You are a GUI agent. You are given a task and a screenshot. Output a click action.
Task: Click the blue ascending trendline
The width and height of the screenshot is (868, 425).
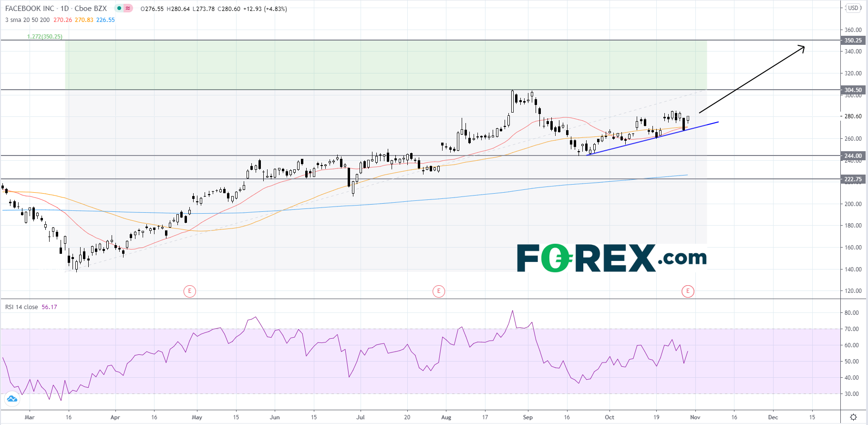point(652,139)
